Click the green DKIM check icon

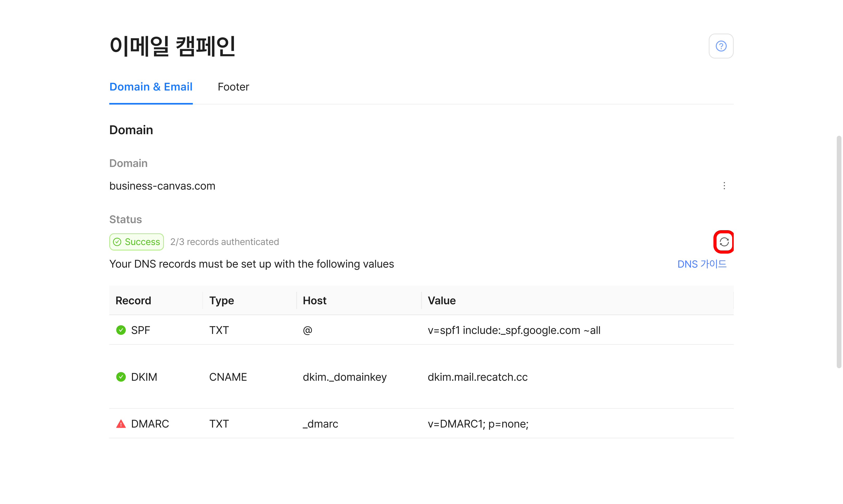[x=121, y=377]
